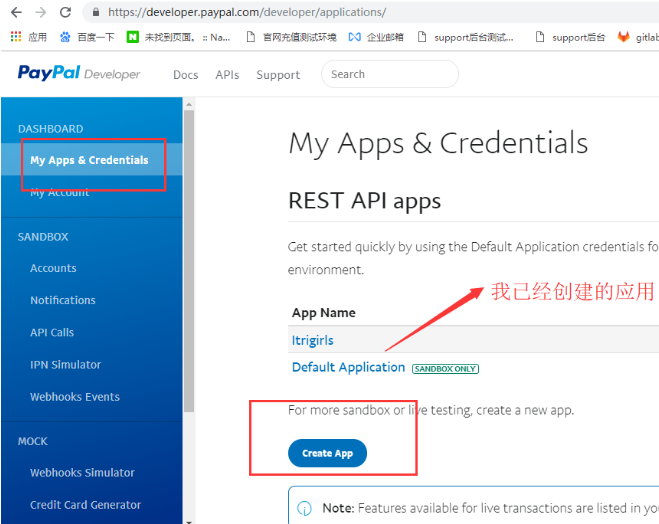This screenshot has height=524, width=659.
Task: Open API Calls in sidebar
Action: pyautogui.click(x=52, y=332)
